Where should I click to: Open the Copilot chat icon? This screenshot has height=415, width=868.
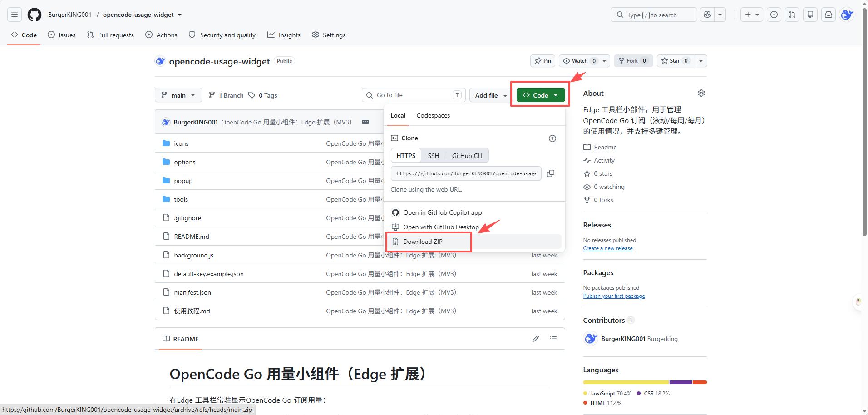pyautogui.click(x=707, y=15)
